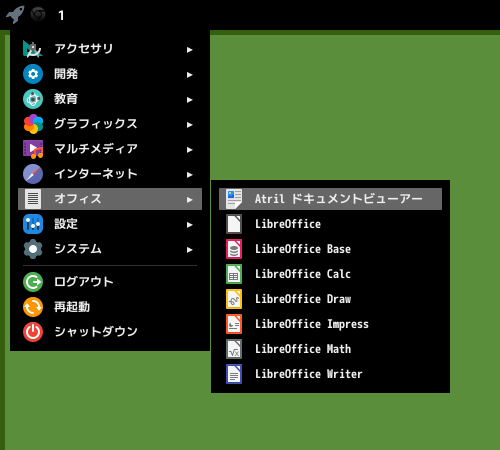Launch the Chrome icon in the top panel
Viewport: 500px width, 450px height.
(38, 15)
